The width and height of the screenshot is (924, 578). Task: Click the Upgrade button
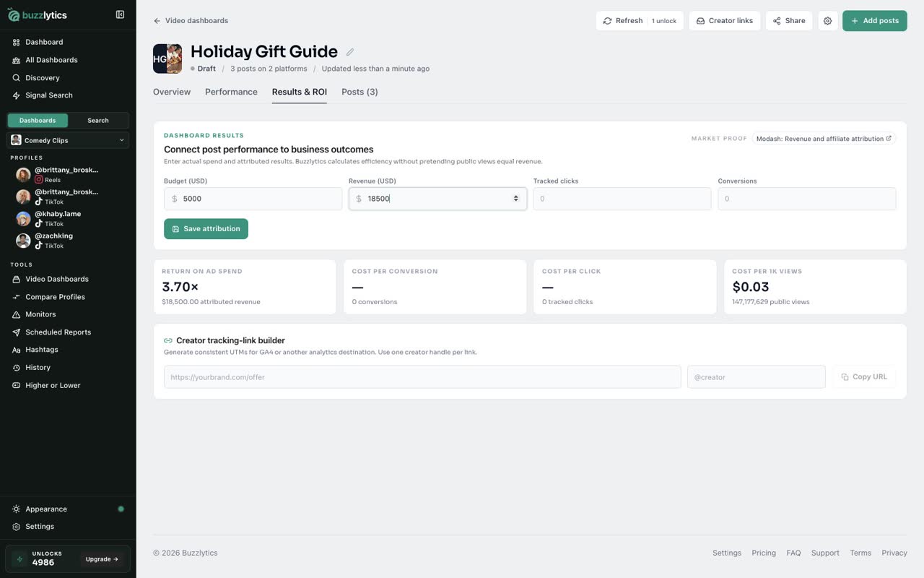pyautogui.click(x=102, y=559)
